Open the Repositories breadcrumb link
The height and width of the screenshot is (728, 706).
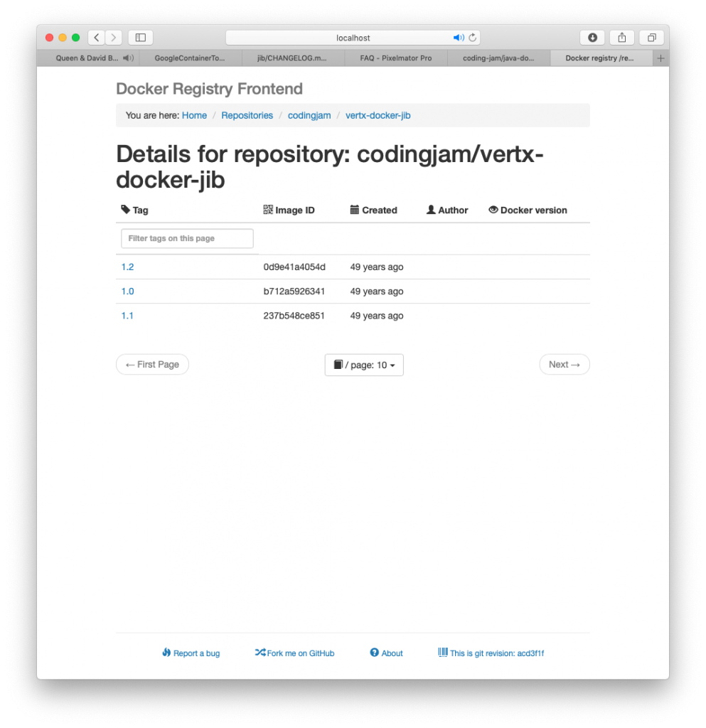247,115
